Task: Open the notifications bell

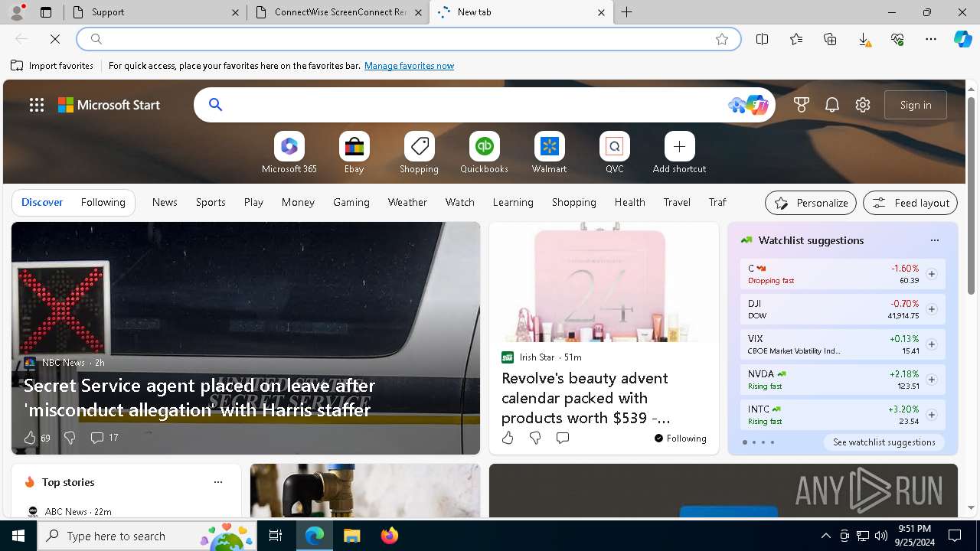Action: (832, 105)
